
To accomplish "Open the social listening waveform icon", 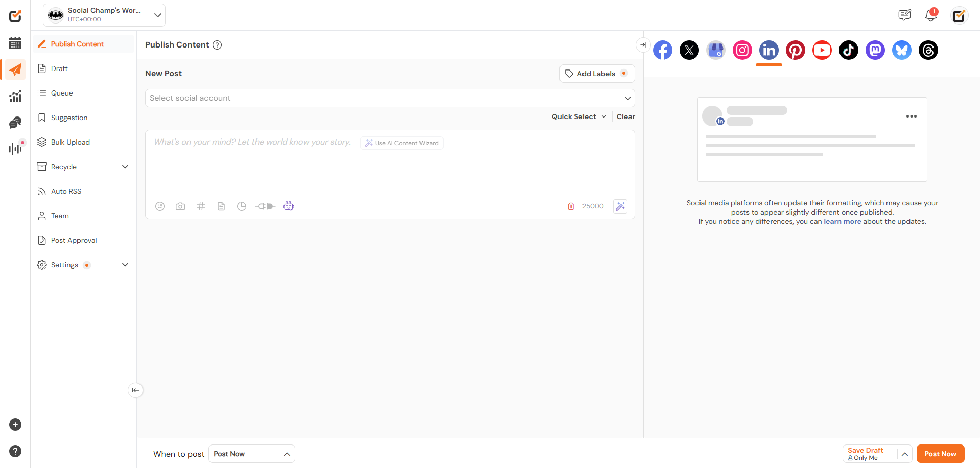I will (x=15, y=149).
